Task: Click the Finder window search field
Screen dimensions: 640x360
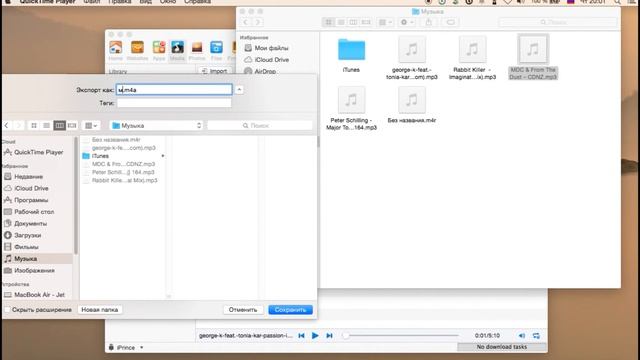Action: tap(558, 22)
